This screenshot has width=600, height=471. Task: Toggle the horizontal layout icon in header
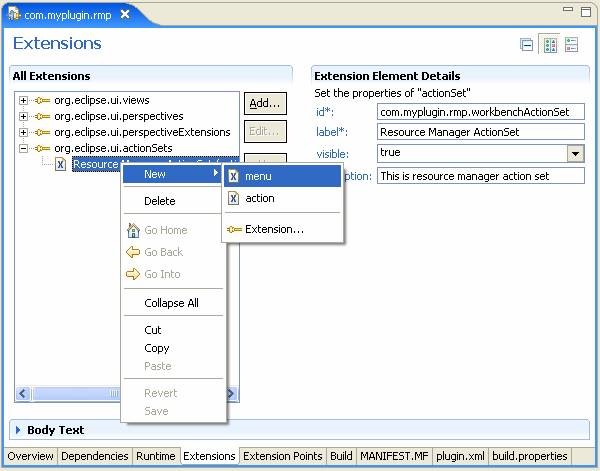(x=572, y=45)
